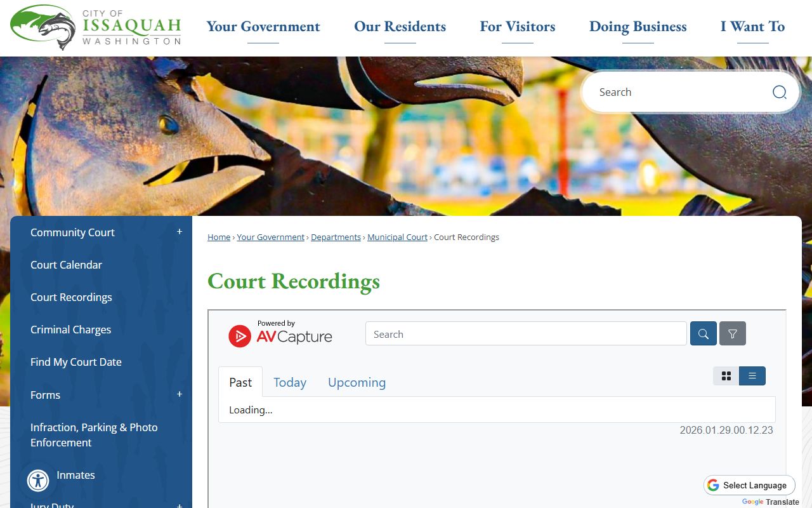Click the version stamp 2026.01.29.00.12.23

726,430
